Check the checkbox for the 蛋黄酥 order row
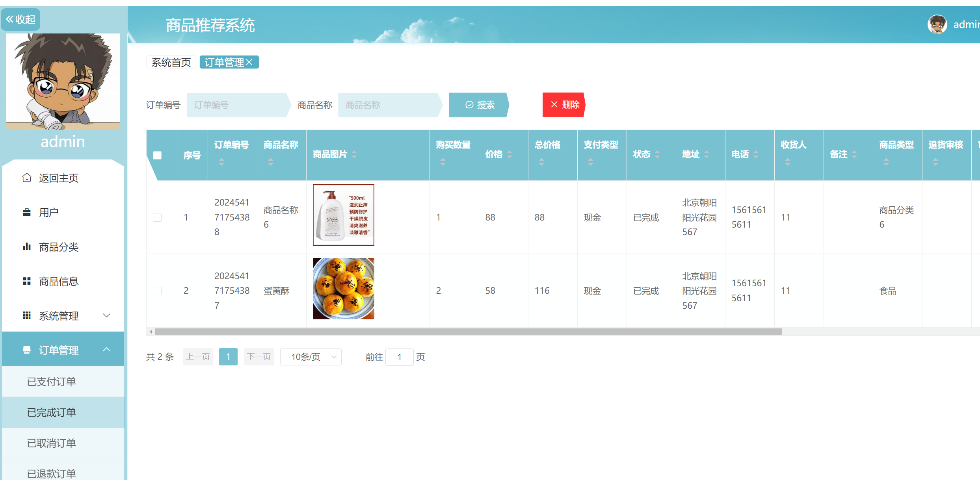This screenshot has height=480, width=980. point(158,291)
